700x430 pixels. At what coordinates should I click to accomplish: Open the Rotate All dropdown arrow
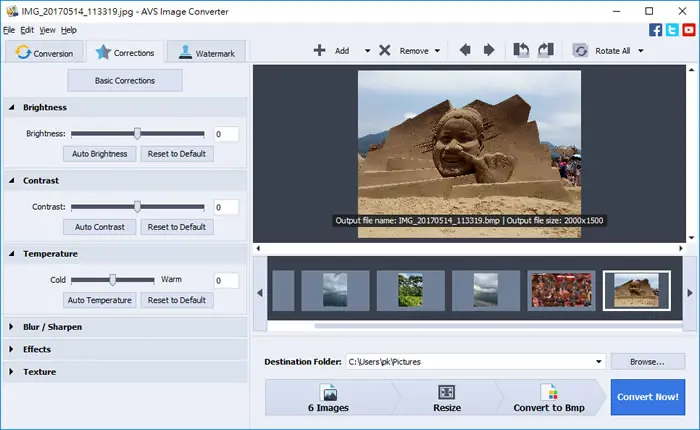641,51
